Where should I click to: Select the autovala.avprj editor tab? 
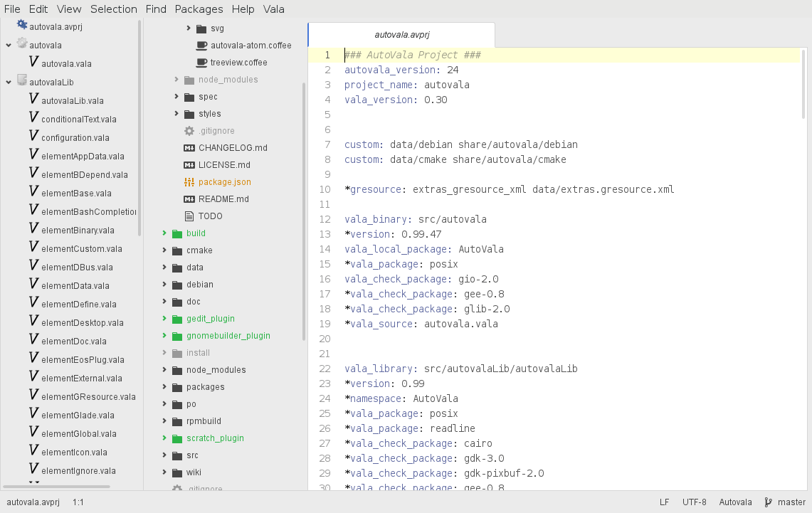(x=401, y=34)
